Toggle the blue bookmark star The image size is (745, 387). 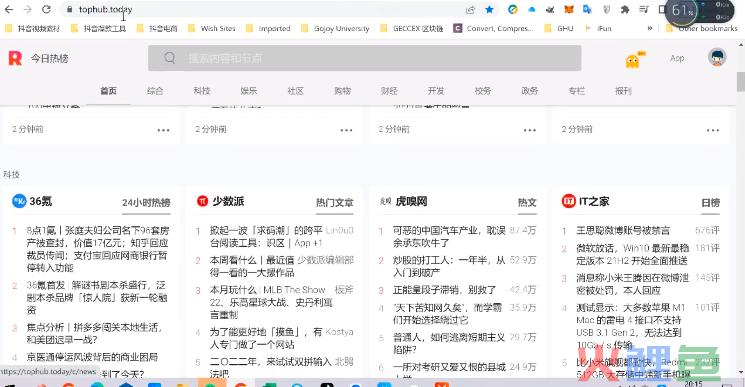(x=489, y=9)
